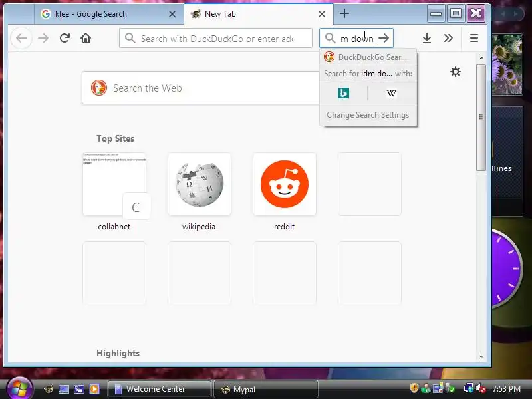Viewport: 532px width, 399px height.
Task: Click the DuckDuckGo logo in page search
Action: (x=99, y=88)
